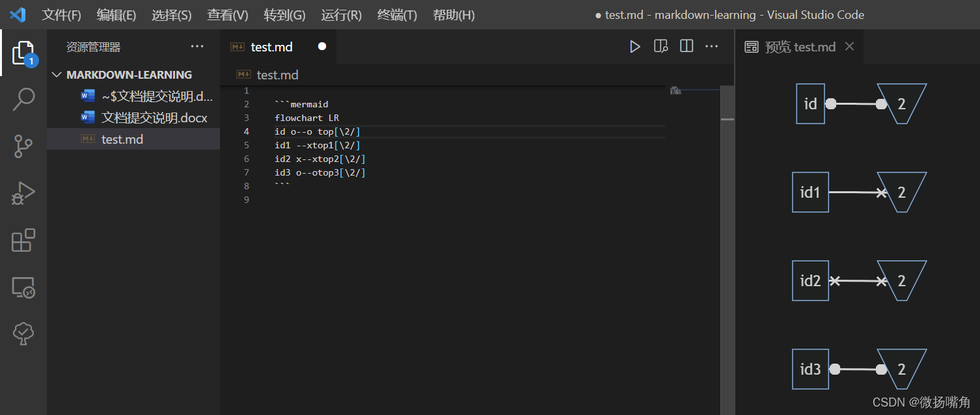
Task: Split the editor right
Action: click(x=686, y=46)
